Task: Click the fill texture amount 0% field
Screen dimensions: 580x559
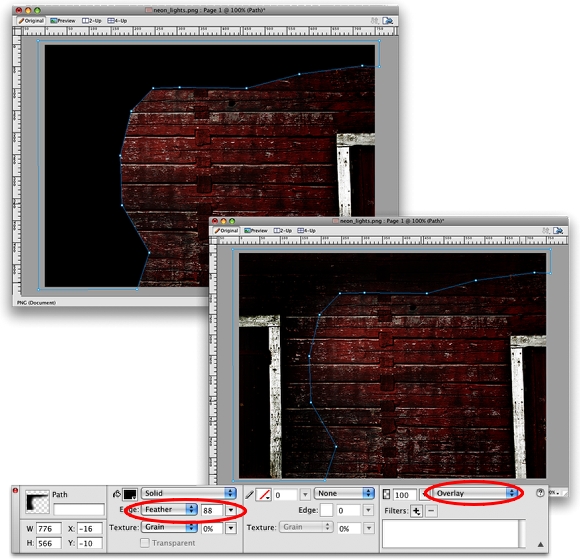Action: point(212,528)
